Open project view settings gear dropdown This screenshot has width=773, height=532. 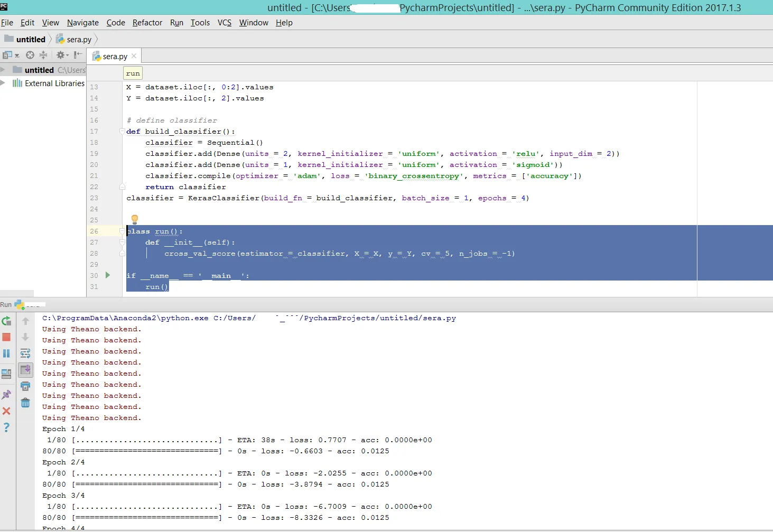62,55
